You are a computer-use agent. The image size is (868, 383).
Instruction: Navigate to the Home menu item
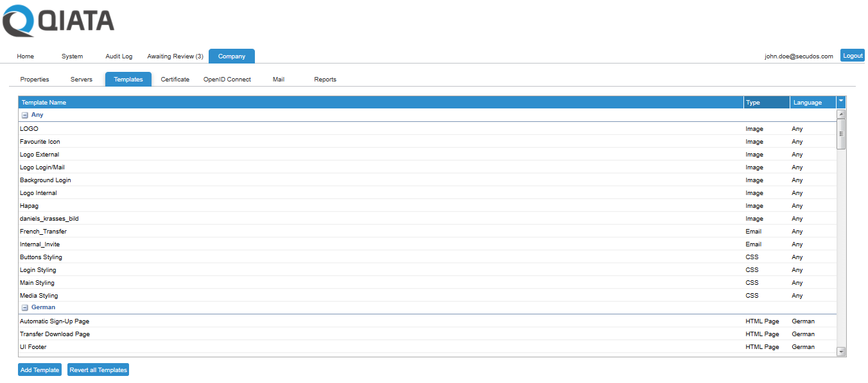pos(25,56)
